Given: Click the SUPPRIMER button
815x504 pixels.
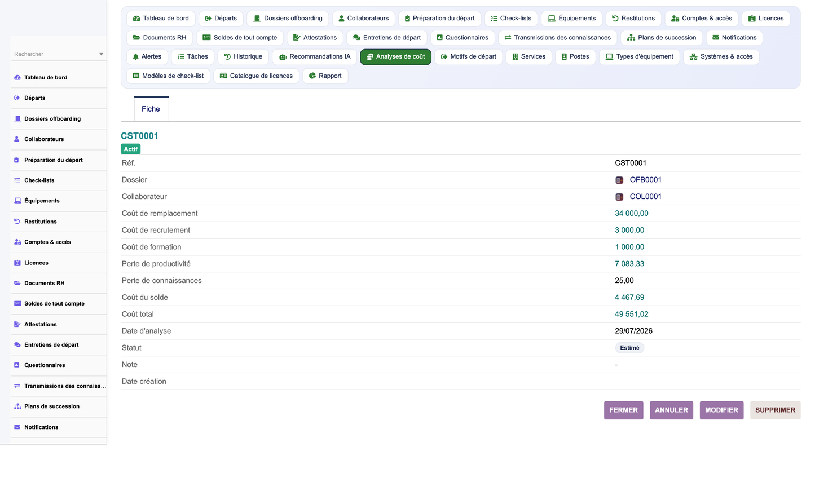Looking at the screenshot, I should 775,410.
